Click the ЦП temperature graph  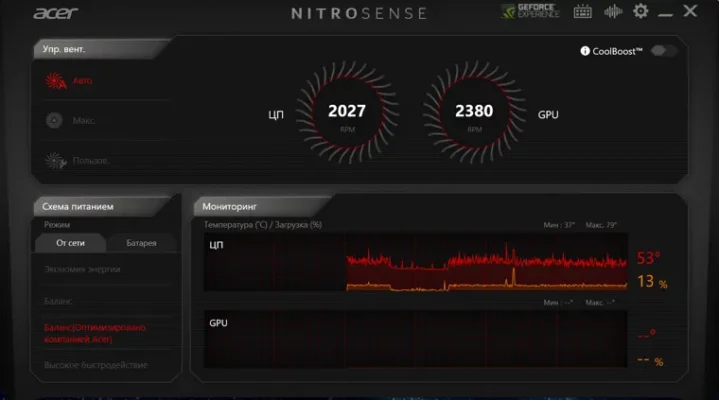pos(415,262)
